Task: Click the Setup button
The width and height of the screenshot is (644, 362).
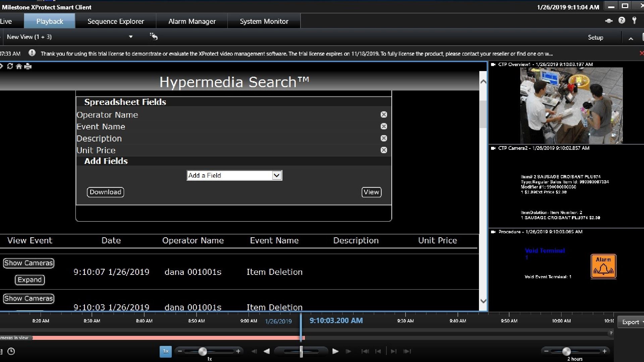Action: point(595,38)
